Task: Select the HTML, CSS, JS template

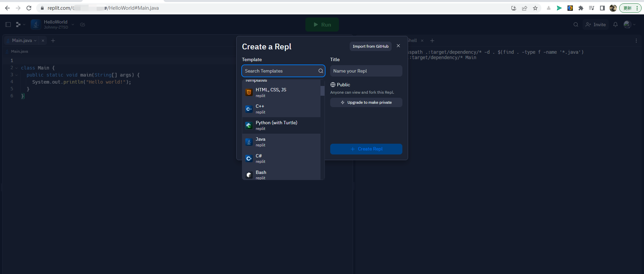Action: click(x=281, y=92)
